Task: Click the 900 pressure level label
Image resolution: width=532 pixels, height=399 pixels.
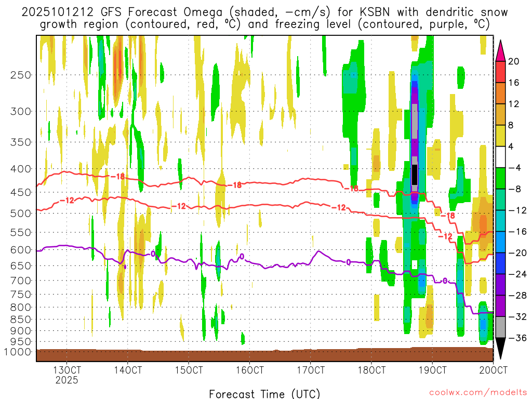Action: click(21, 331)
